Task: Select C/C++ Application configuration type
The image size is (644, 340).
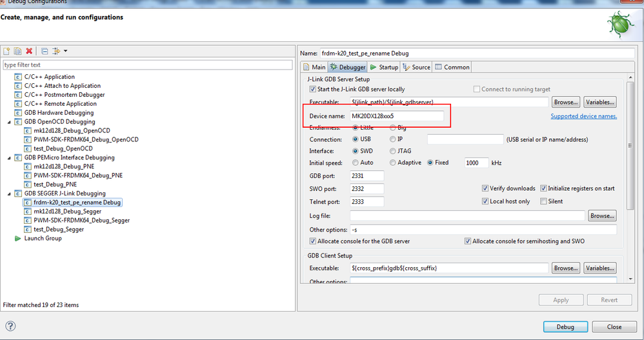Action: pyautogui.click(x=49, y=77)
